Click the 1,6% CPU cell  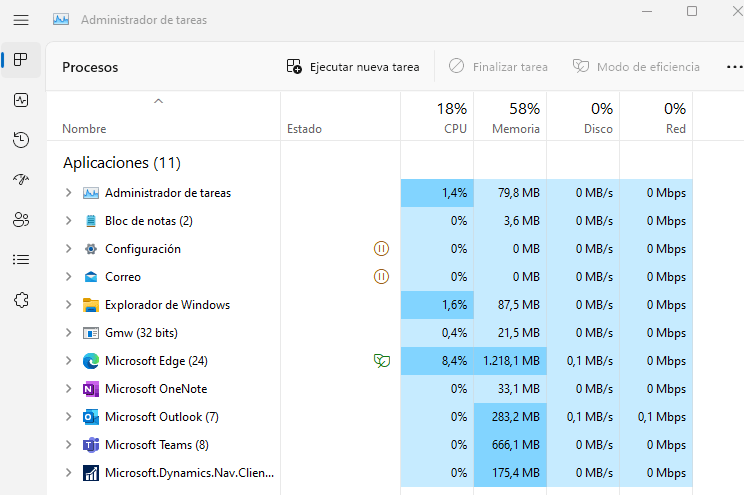pyautogui.click(x=437, y=305)
